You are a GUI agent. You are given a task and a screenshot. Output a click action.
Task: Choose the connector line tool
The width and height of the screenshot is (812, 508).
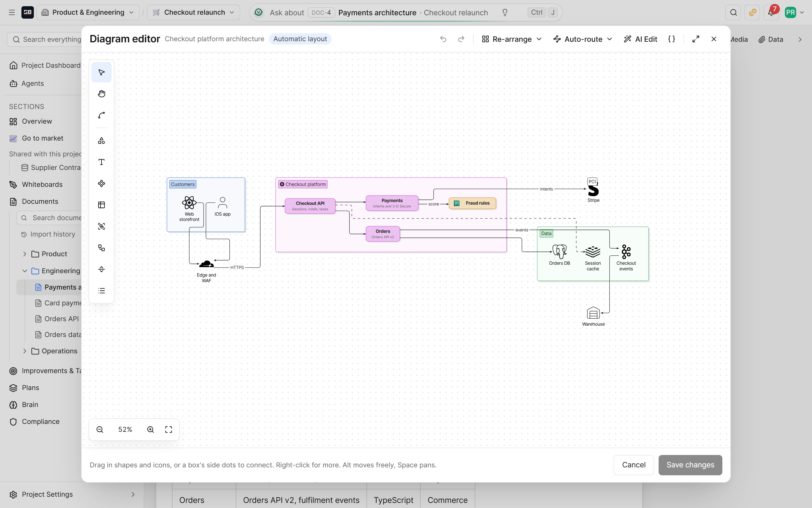[x=101, y=115]
